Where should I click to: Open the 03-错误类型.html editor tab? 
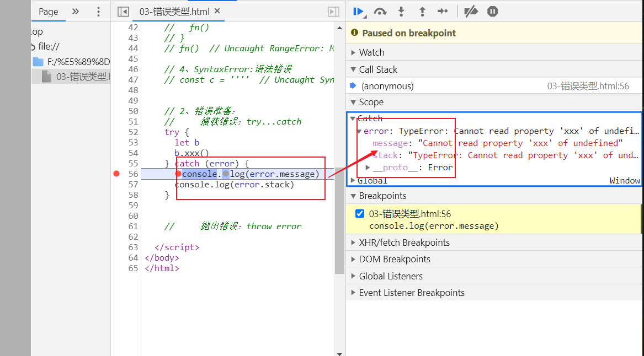point(174,12)
